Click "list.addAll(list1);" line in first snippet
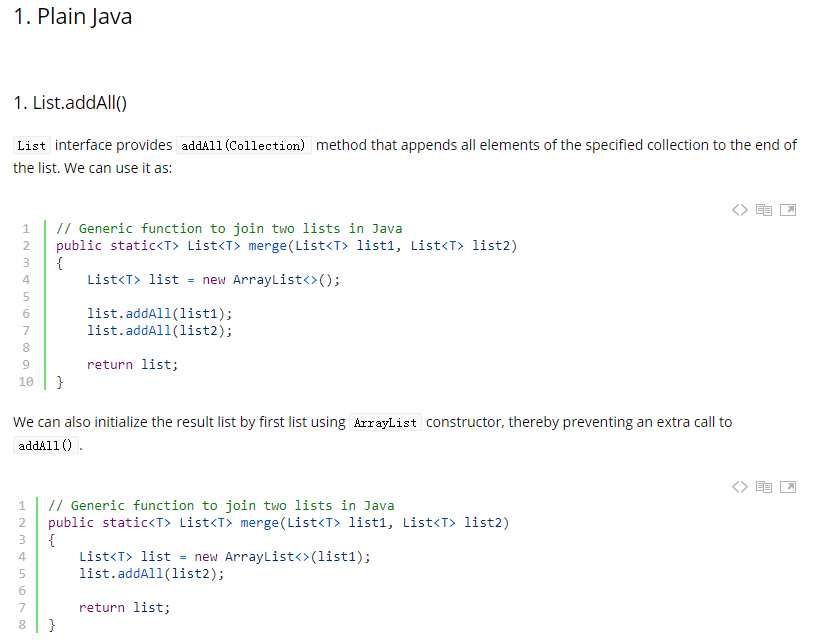Image resolution: width=819 pixels, height=641 pixels. tap(159, 313)
